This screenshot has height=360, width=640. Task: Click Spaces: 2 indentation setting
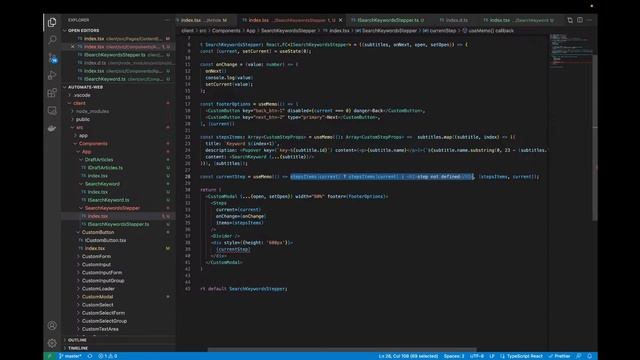454,356
